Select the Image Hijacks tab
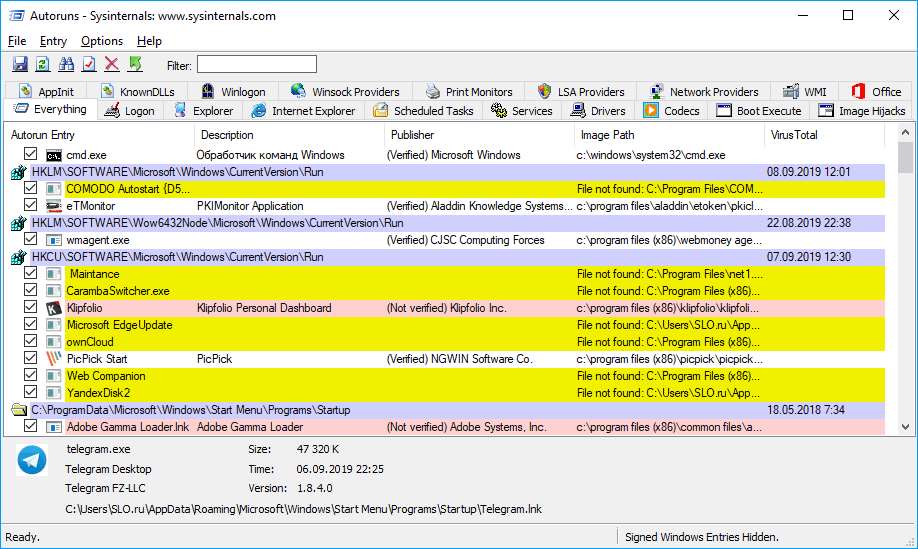Screen dimensions: 918x549 861,111
